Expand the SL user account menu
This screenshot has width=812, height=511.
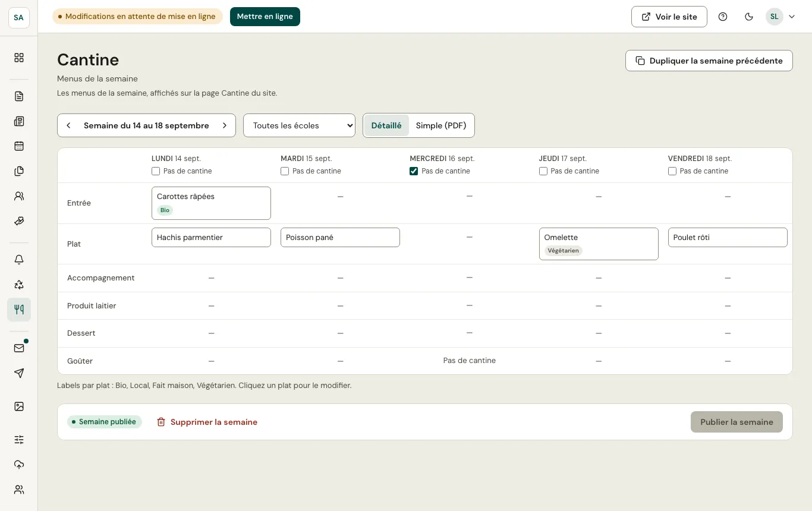click(x=780, y=17)
